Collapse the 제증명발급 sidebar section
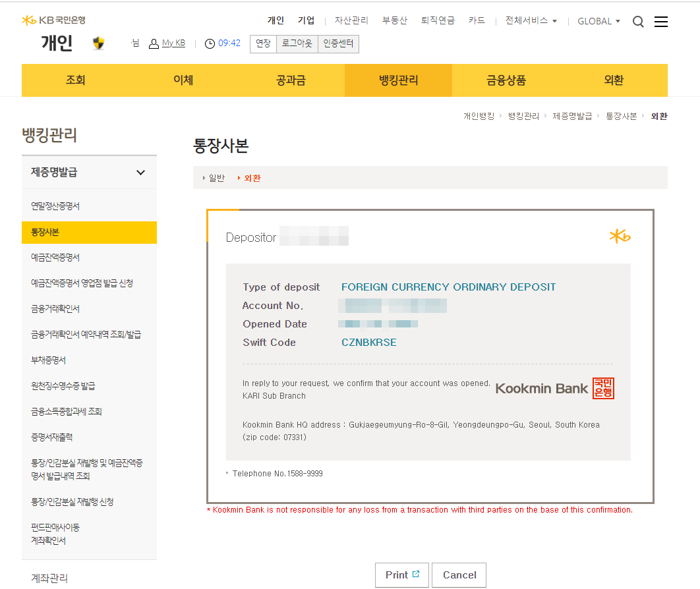Image resolution: width=700 pixels, height=589 pixels. (140, 172)
